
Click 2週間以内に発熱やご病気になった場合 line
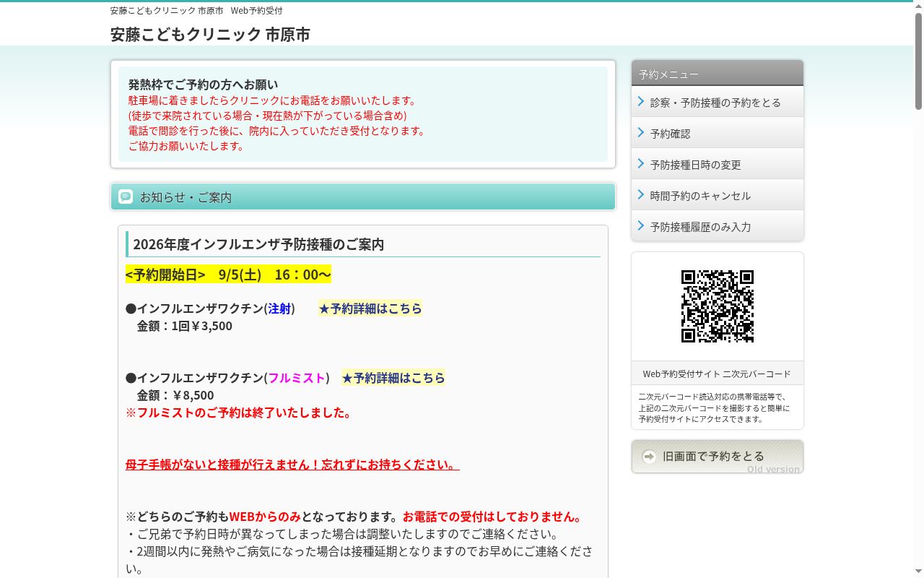[x=359, y=560]
